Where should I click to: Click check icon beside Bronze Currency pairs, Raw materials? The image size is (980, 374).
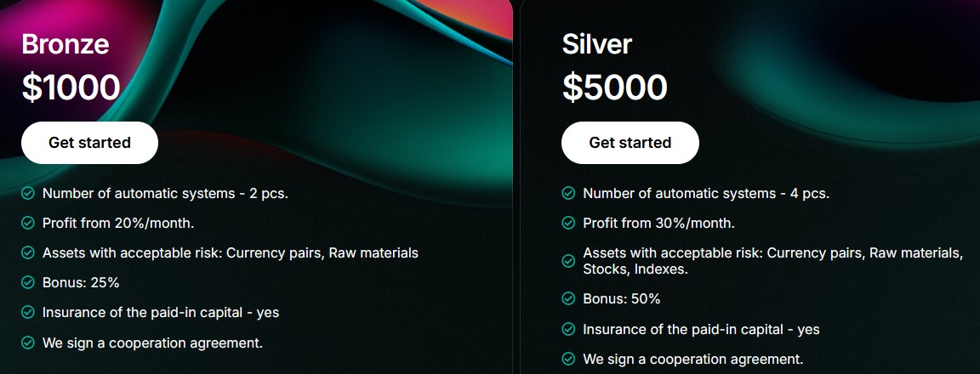tap(28, 252)
